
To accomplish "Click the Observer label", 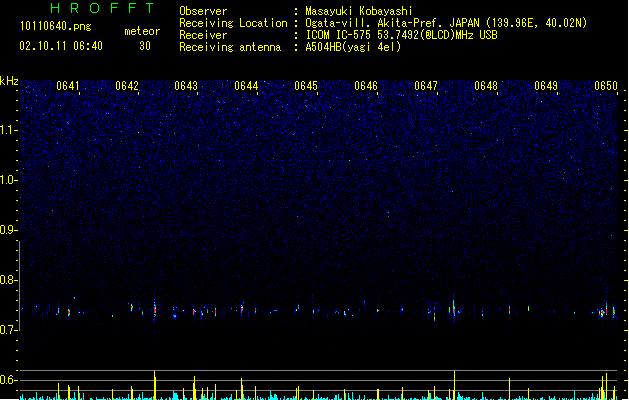I will (203, 11).
